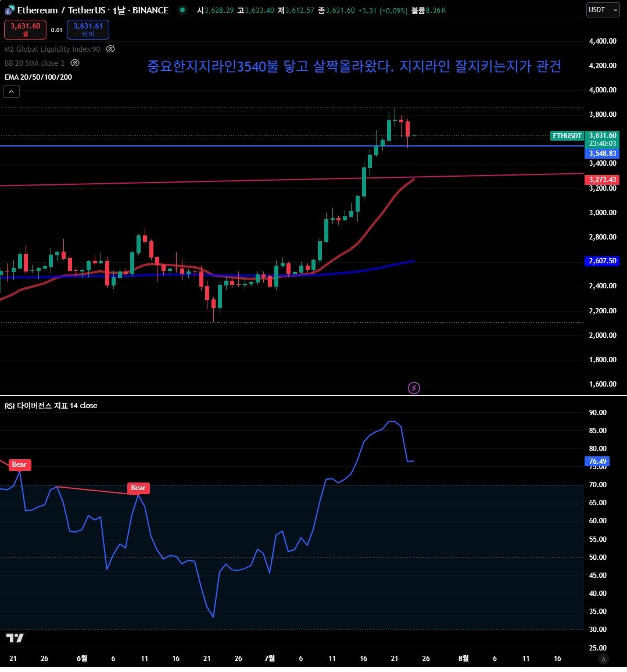Click the blue 3,548.83 price line label
Viewport: 627px width, 672px height.
click(x=602, y=153)
